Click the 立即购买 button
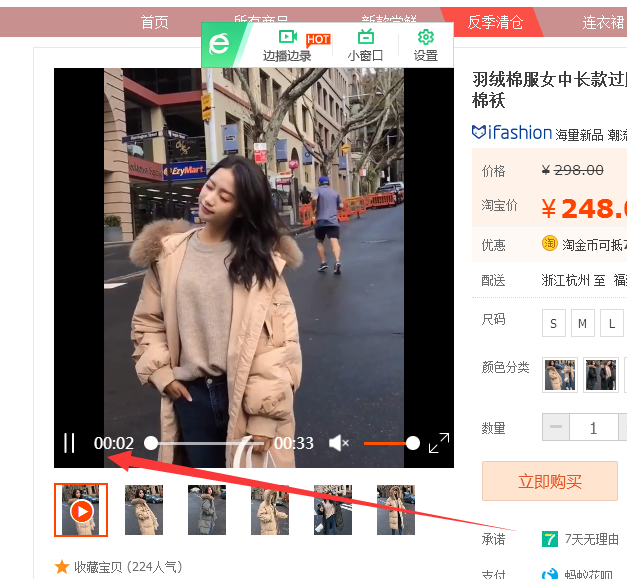The image size is (627, 579). click(x=550, y=481)
